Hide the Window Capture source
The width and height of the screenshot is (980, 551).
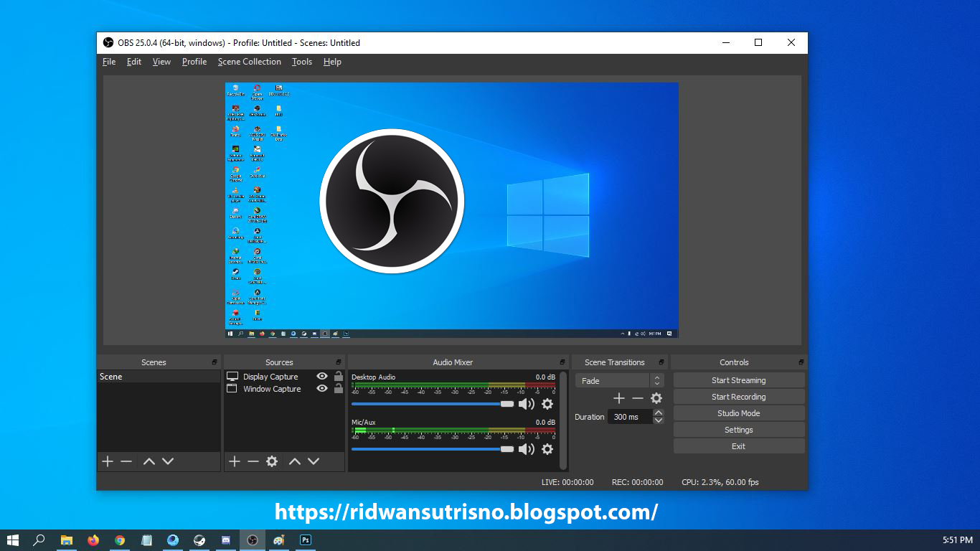pos(322,388)
